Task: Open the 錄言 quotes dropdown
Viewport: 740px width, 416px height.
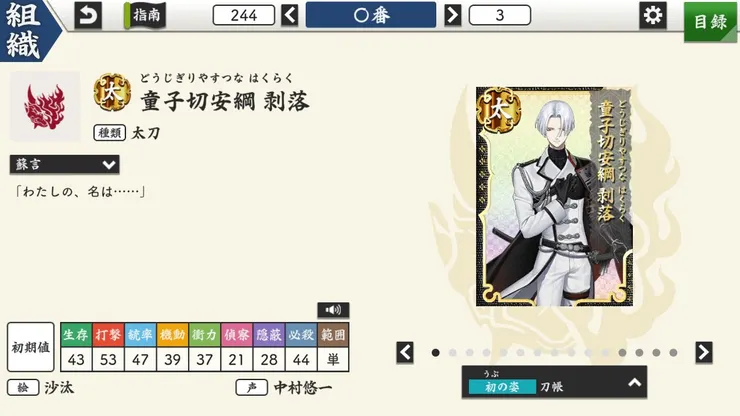Action: [65, 164]
